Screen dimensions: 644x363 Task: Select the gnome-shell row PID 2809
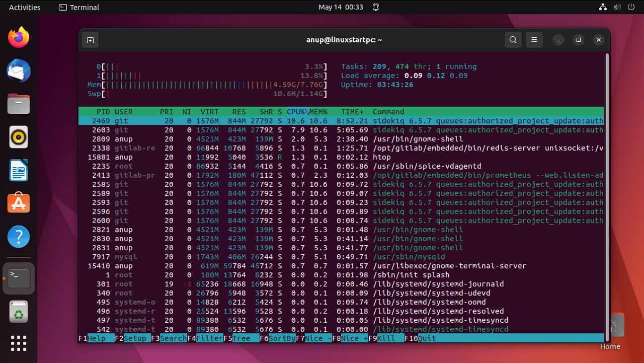coord(341,139)
